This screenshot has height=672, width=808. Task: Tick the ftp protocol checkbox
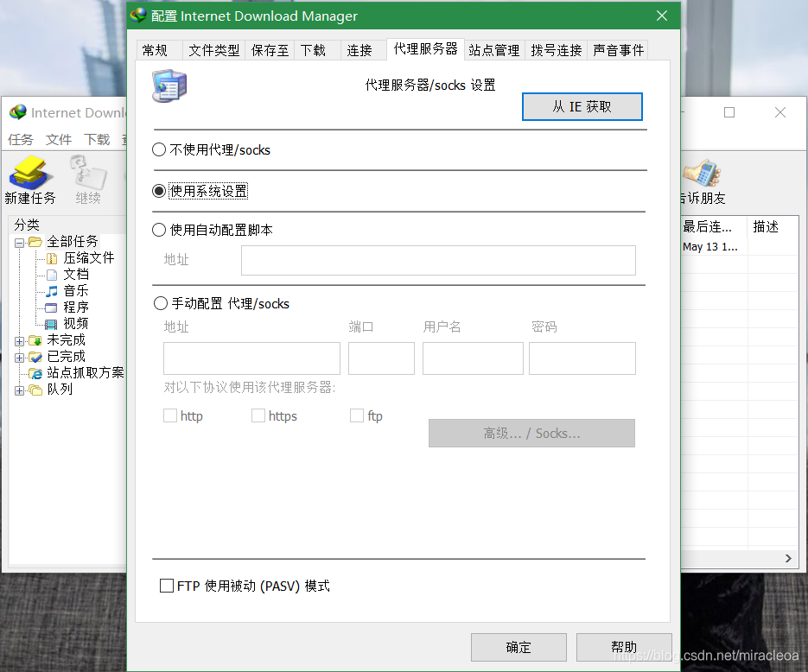pyautogui.click(x=357, y=415)
